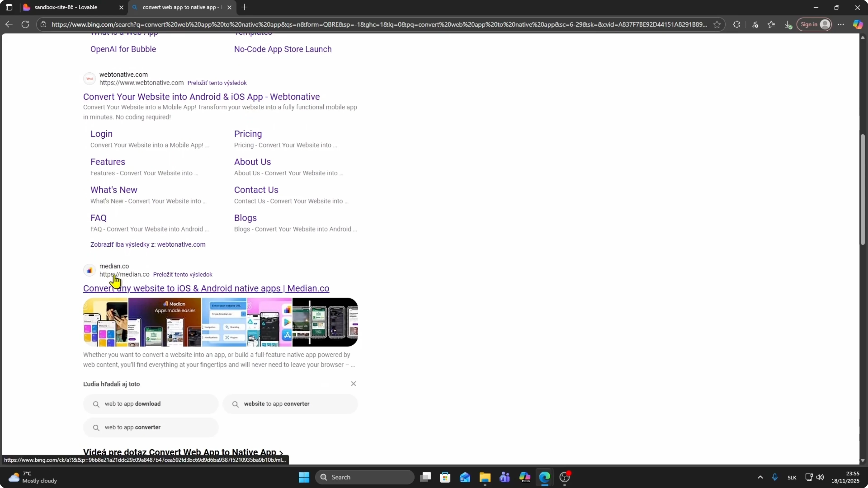The width and height of the screenshot is (868, 488).
Task: Open the OpenAI for Bubble link
Action: pos(123,49)
